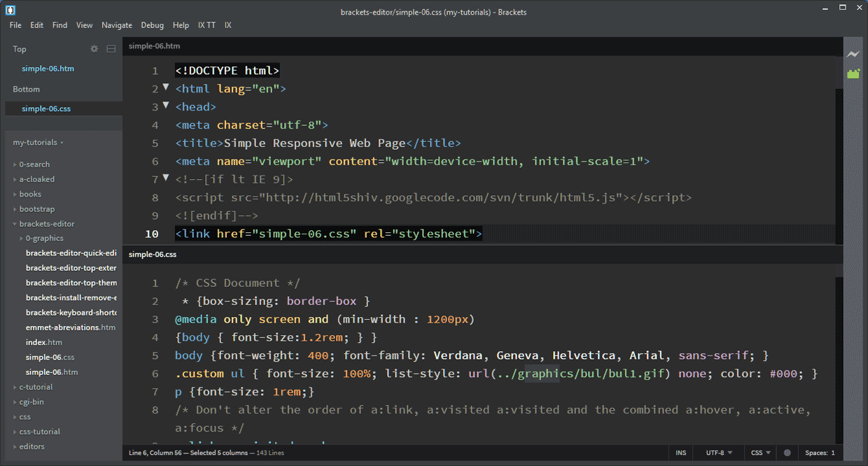Open simple-06.css in Bottom working files

point(46,109)
